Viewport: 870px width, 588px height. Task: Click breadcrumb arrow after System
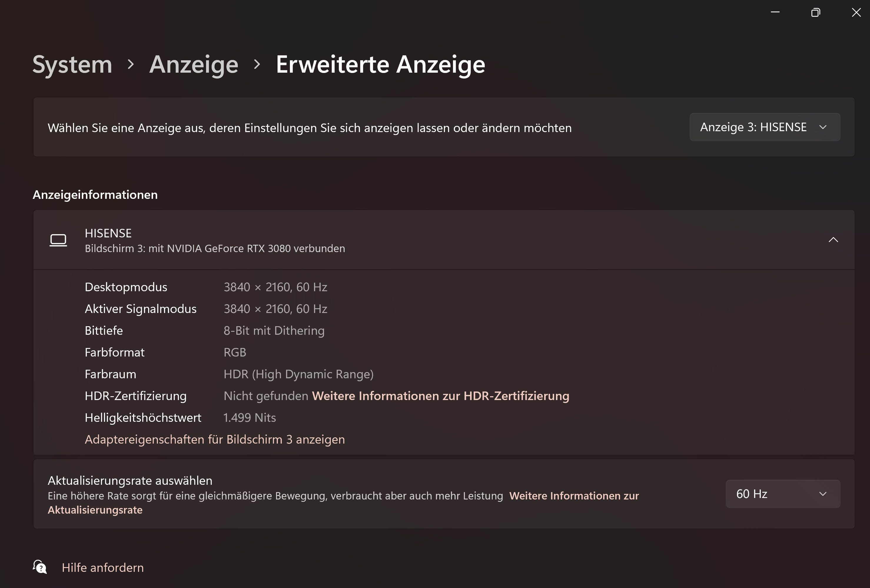[131, 64]
